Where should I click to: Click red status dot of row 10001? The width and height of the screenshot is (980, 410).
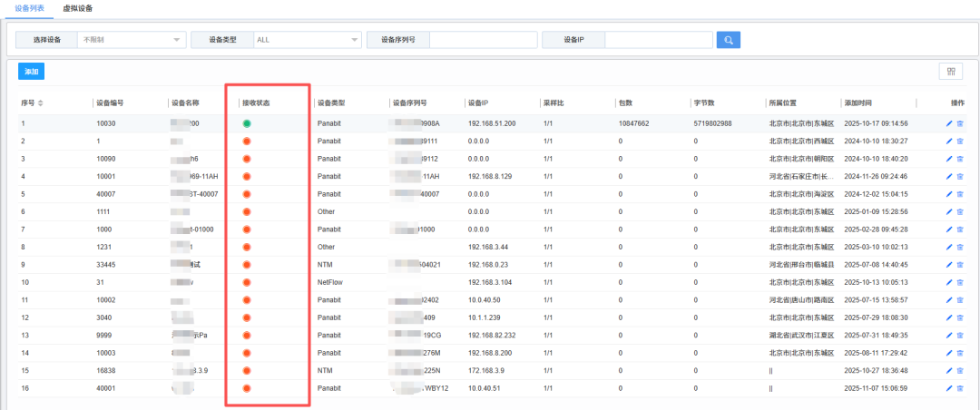[x=247, y=176]
